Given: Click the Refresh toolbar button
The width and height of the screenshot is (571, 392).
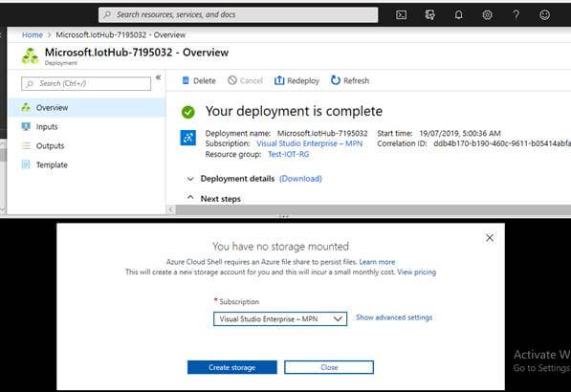Looking at the screenshot, I should coord(350,80).
